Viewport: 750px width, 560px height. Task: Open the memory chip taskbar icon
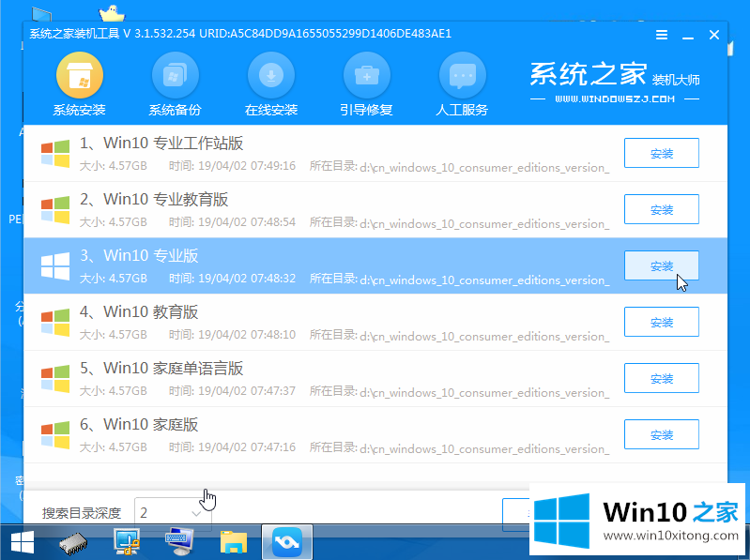coord(73,543)
